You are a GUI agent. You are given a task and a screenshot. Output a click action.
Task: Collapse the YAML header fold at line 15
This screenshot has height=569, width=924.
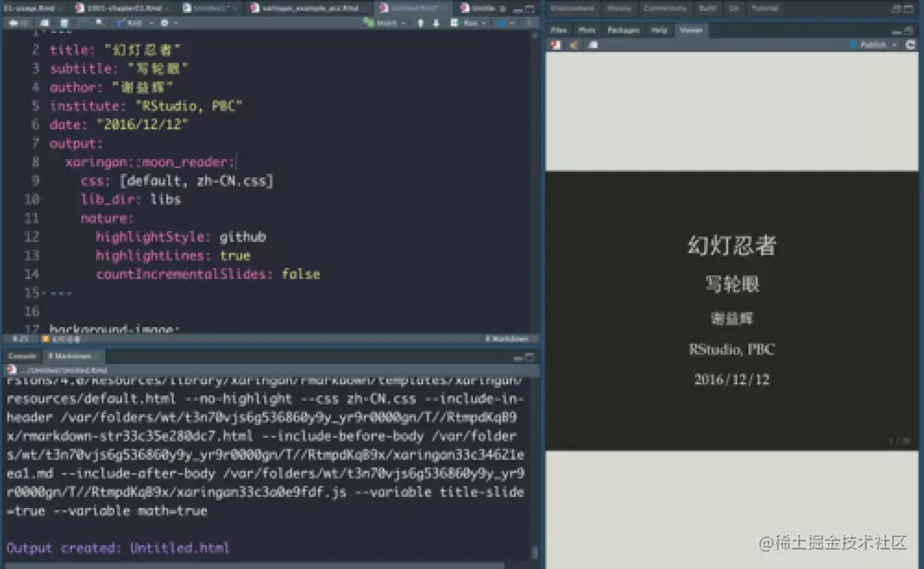[x=44, y=293]
